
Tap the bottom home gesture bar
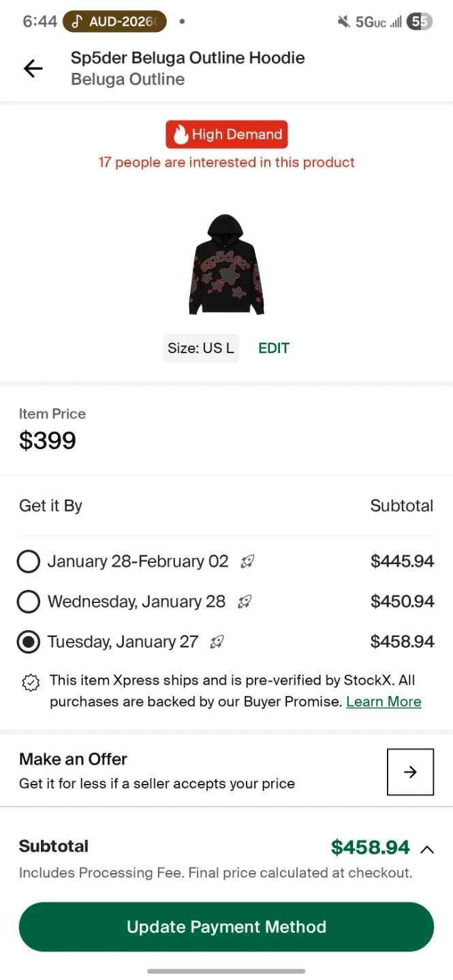pyautogui.click(x=226, y=971)
